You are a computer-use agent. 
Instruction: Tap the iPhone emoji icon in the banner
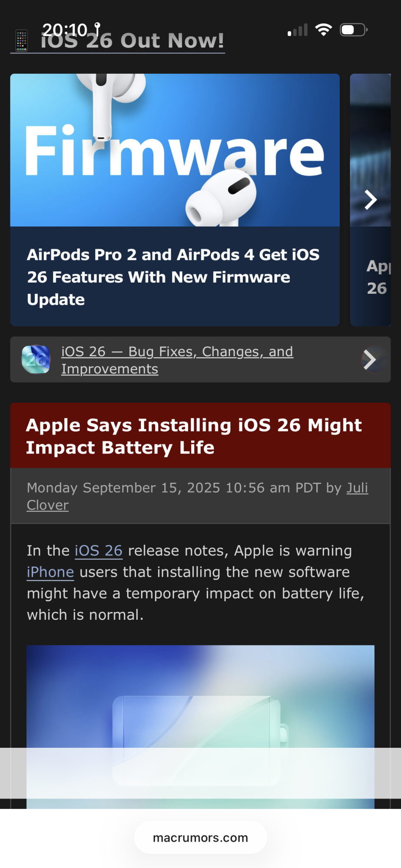(21, 41)
